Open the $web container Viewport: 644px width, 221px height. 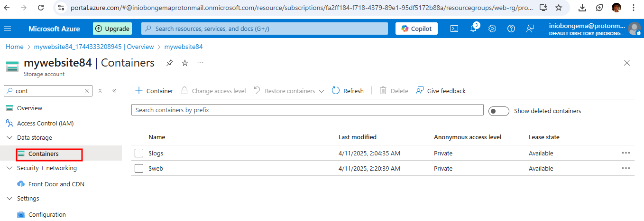click(x=156, y=168)
